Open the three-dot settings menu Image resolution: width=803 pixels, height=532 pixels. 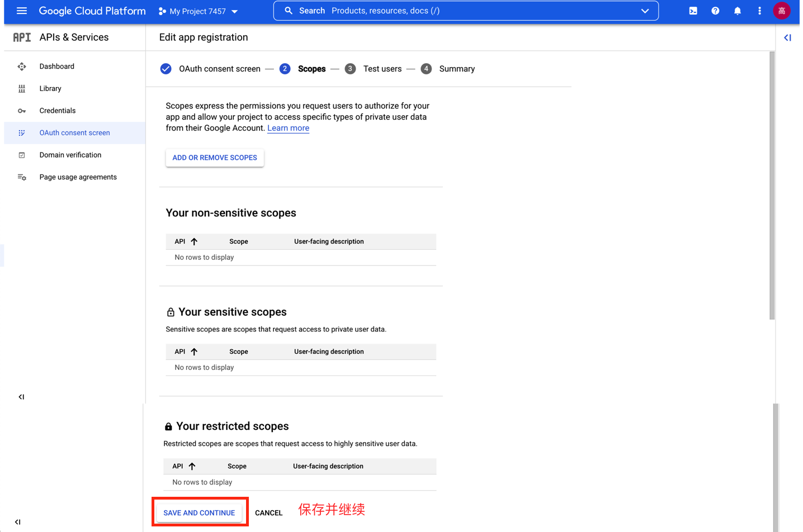[759, 11]
